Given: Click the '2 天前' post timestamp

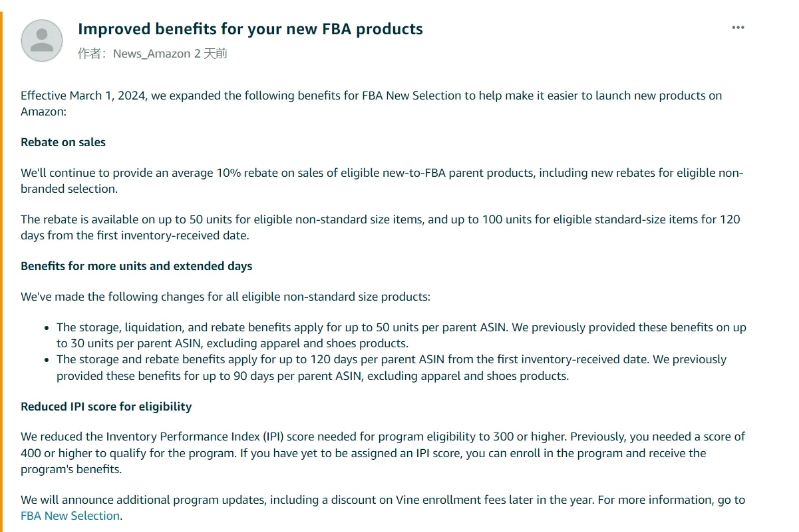Looking at the screenshot, I should coord(210,54).
